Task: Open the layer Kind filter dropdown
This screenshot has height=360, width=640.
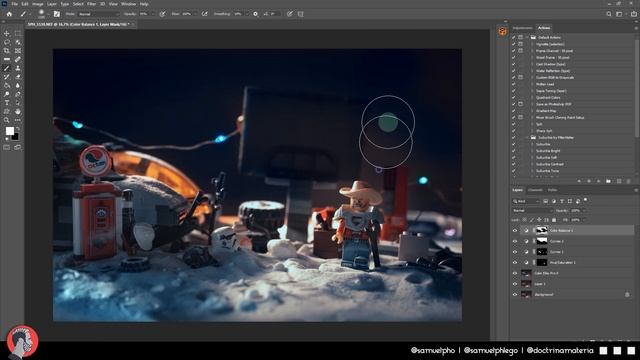Action: [x=526, y=201]
